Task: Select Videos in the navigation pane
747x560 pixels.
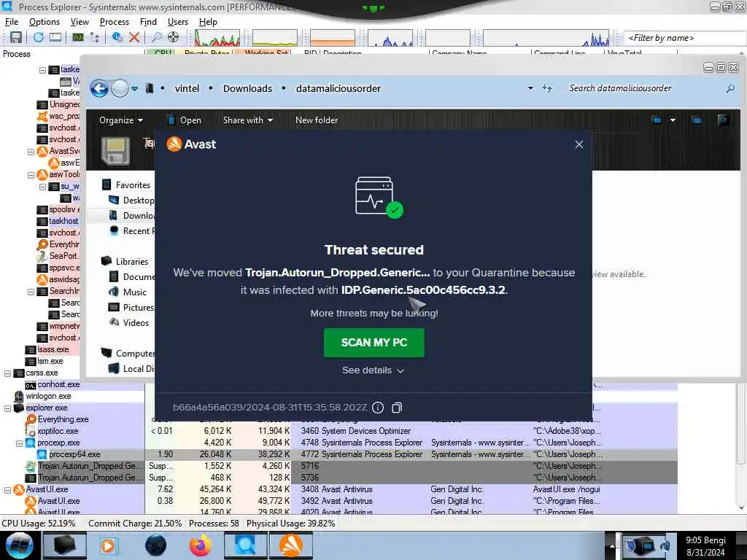Action: coord(130,323)
